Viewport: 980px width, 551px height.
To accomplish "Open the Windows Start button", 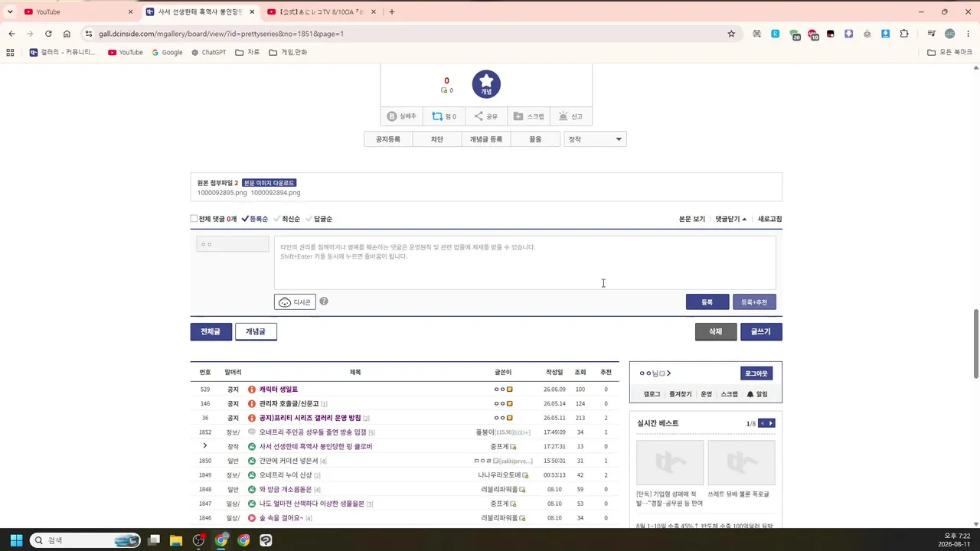I will tap(16, 540).
